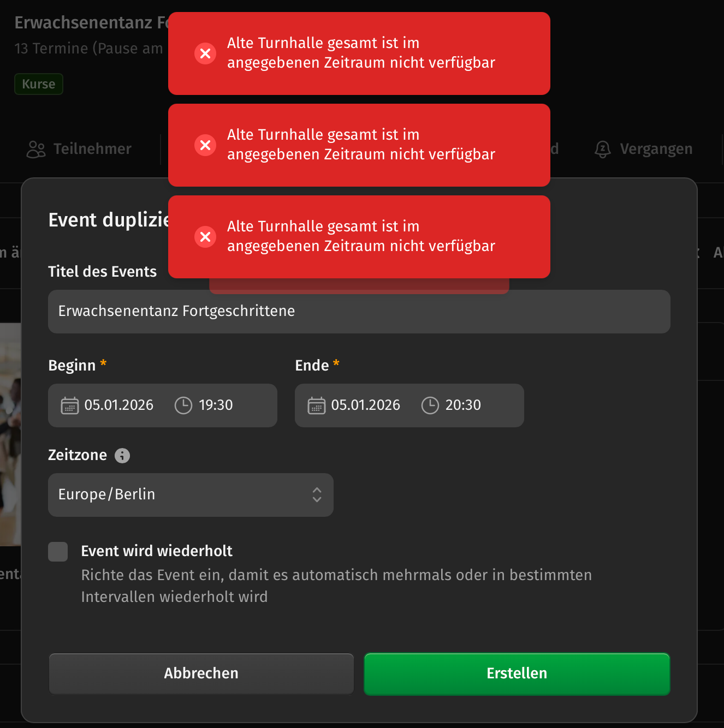Viewport: 724px width, 728px height.
Task: Click the clock icon in the Beginn field
Action: click(x=183, y=405)
